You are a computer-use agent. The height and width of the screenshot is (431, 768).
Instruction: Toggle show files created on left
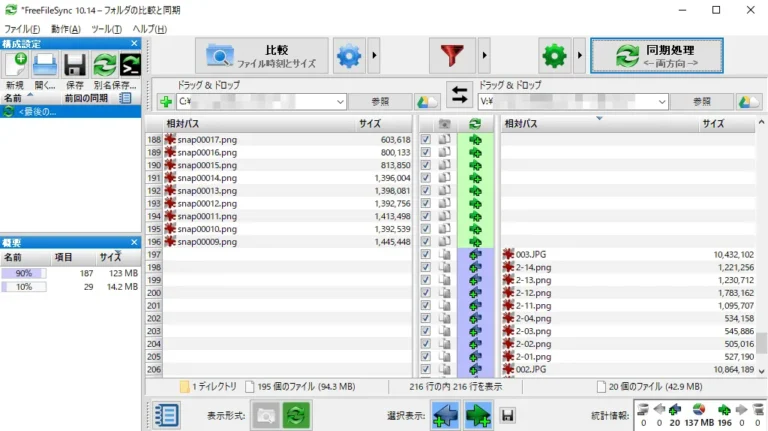(x=445, y=415)
